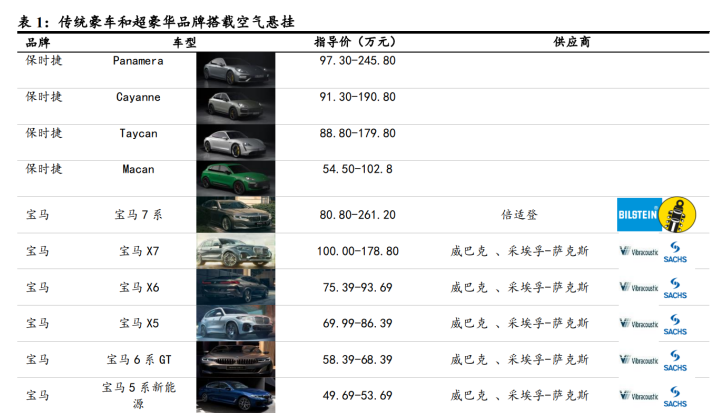Click the price 69.99-86.39
This screenshot has height=413, width=715.
[x=358, y=323]
